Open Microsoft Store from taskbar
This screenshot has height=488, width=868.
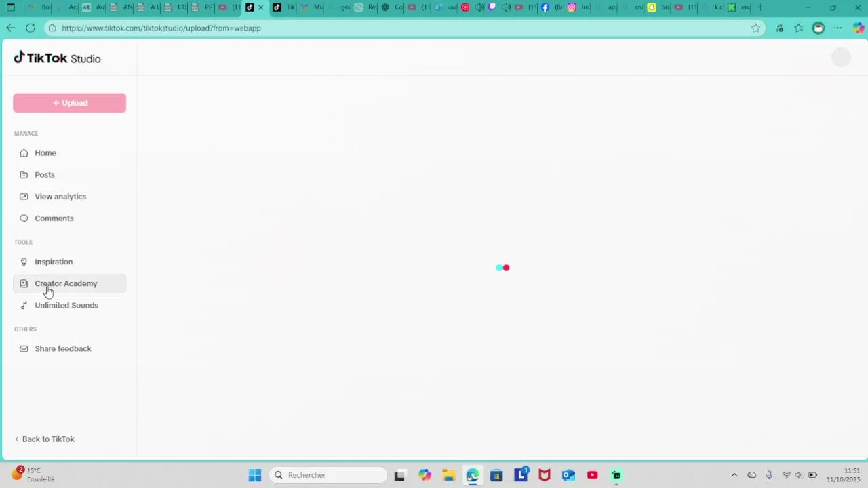(496, 475)
